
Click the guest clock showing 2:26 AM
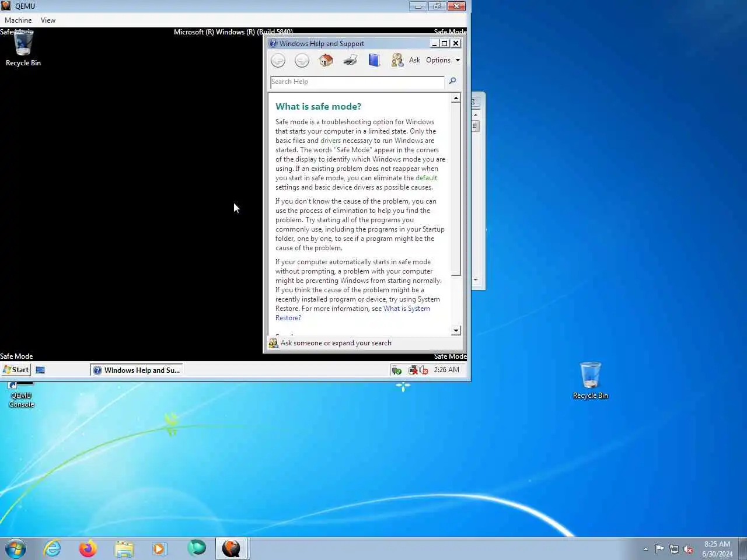446,370
